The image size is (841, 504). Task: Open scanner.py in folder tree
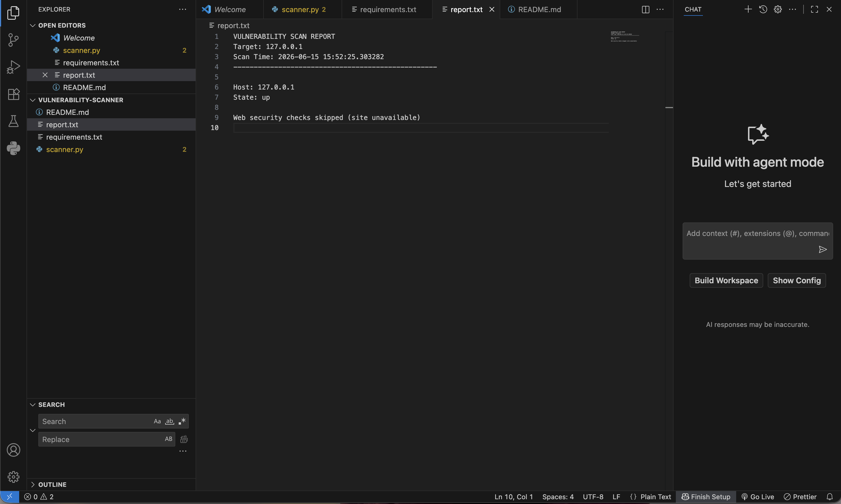[111, 150]
